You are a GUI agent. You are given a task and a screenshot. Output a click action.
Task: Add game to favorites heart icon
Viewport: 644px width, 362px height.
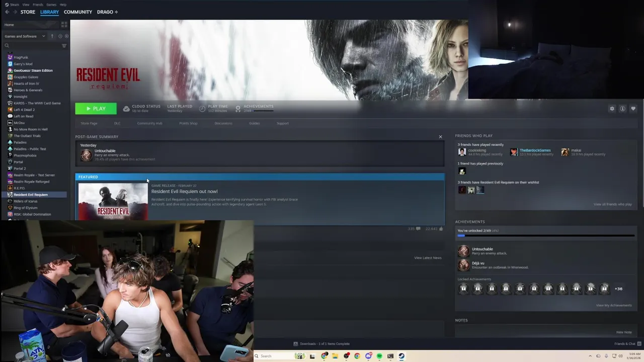tap(633, 109)
